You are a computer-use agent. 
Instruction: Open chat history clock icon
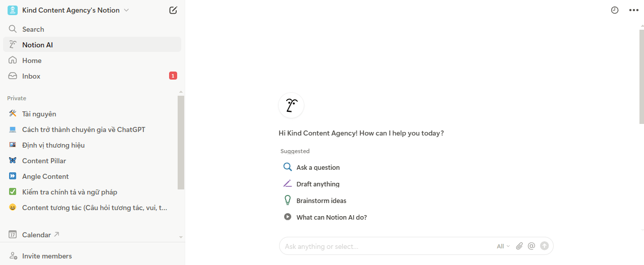point(615,10)
